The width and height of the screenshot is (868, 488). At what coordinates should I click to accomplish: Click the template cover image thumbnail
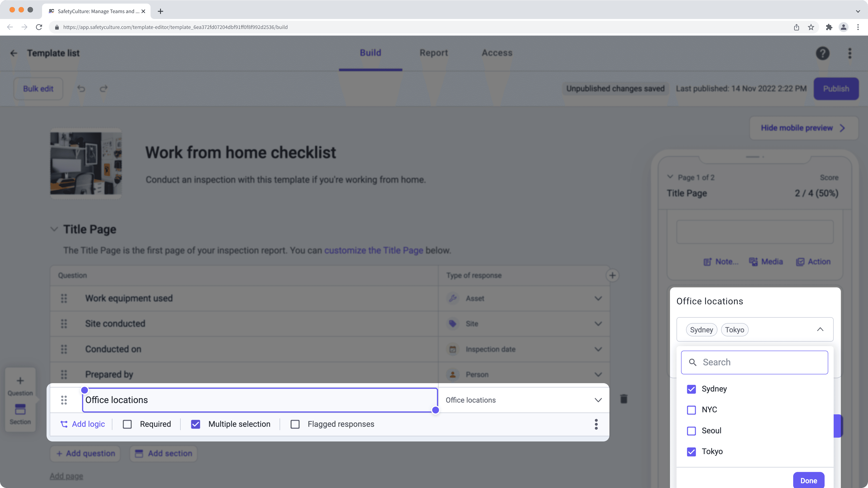pos(86,163)
